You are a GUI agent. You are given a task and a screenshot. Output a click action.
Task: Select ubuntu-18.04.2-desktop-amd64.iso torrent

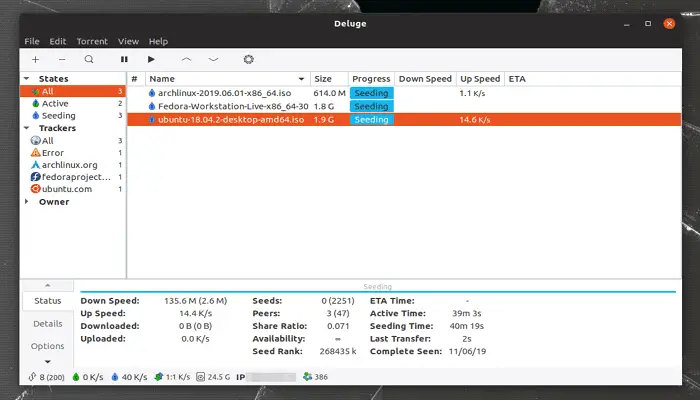click(404, 120)
